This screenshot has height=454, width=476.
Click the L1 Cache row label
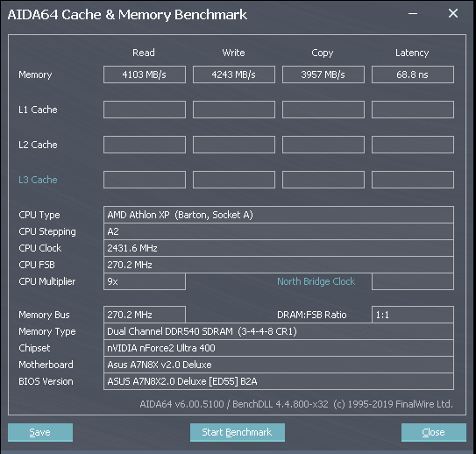click(x=38, y=110)
